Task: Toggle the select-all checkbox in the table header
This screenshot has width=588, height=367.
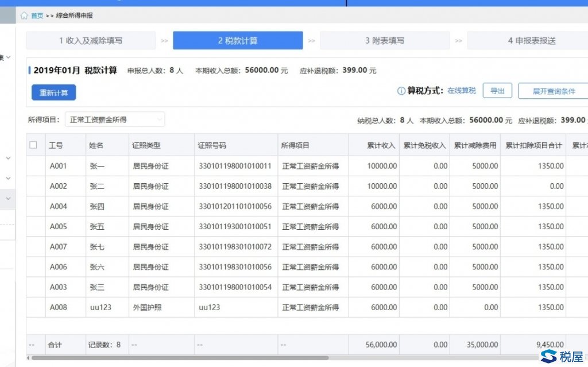Action: pos(33,145)
